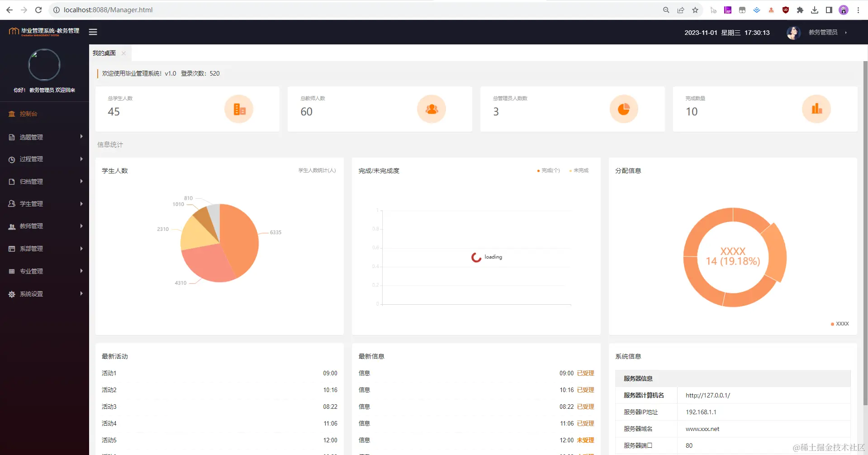Screen dimensions: 868x455
Task: Click the browser profile avatar icon
Action: (844, 10)
